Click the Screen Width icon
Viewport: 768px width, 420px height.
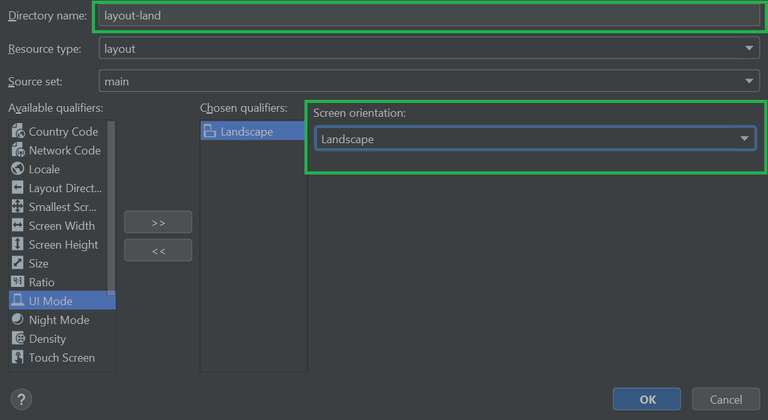point(18,225)
